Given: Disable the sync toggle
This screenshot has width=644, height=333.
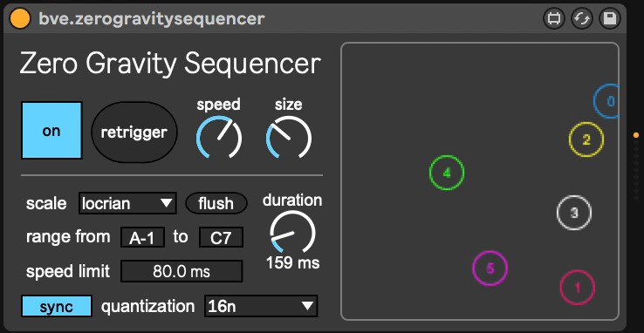Looking at the screenshot, I should point(57,306).
